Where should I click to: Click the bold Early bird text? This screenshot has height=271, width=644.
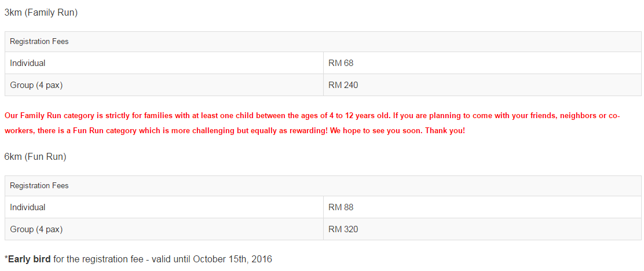click(x=30, y=259)
